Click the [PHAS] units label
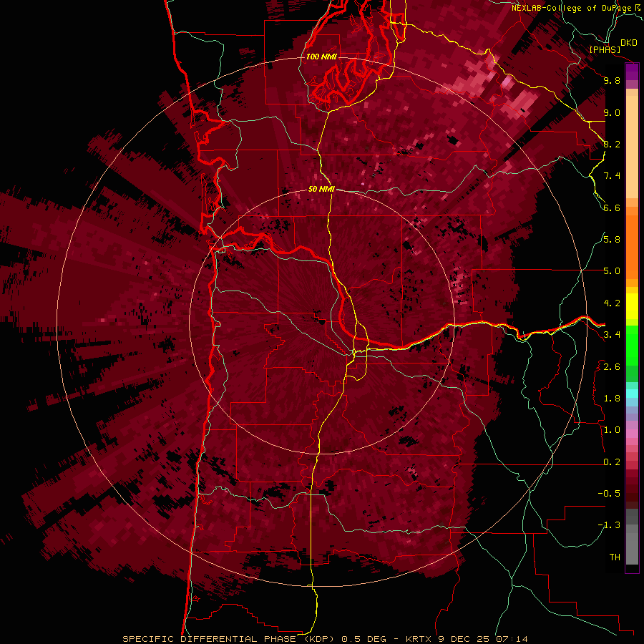This screenshot has height=644, width=644. [605, 50]
